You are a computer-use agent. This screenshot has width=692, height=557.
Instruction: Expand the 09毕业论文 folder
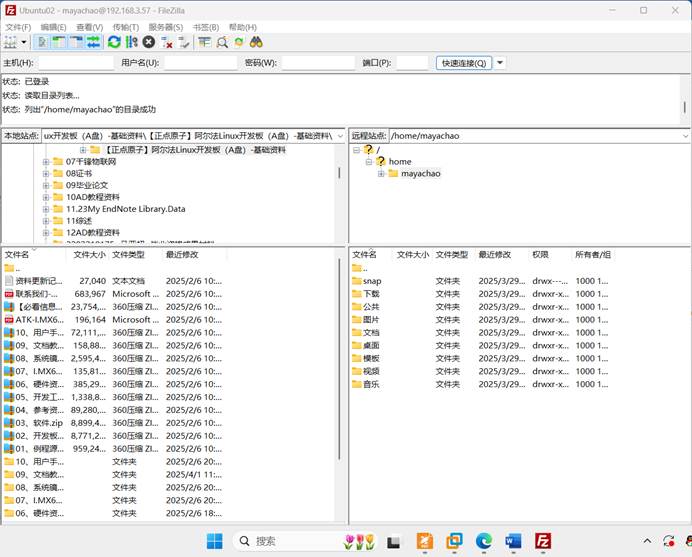tap(46, 185)
